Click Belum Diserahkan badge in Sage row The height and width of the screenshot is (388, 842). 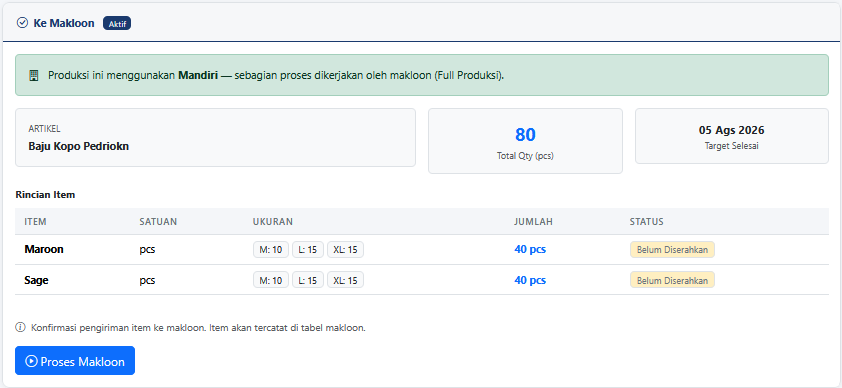[x=672, y=280]
